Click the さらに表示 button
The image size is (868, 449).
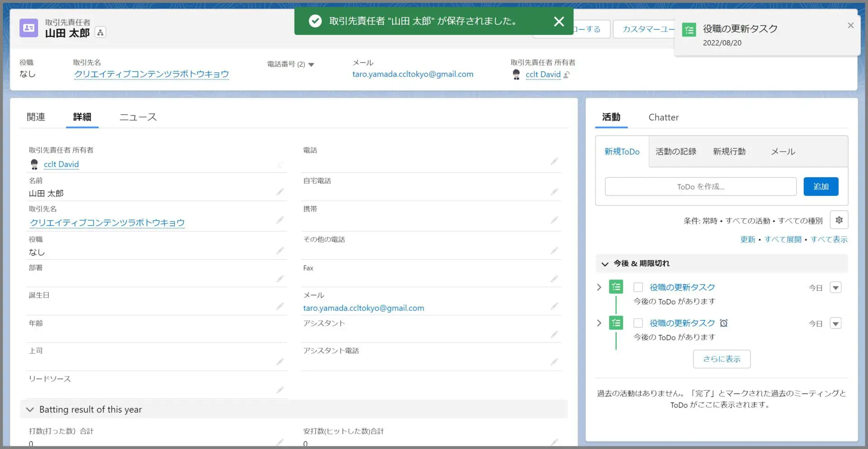(722, 359)
